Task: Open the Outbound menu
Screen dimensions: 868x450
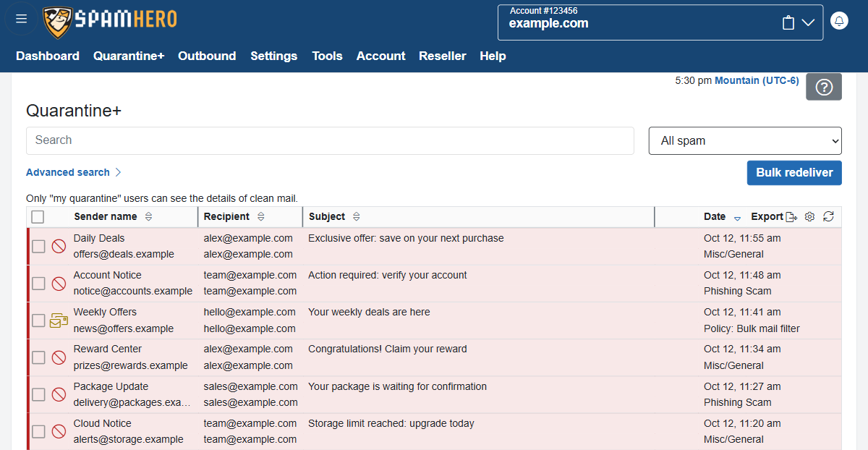Action: [207, 56]
